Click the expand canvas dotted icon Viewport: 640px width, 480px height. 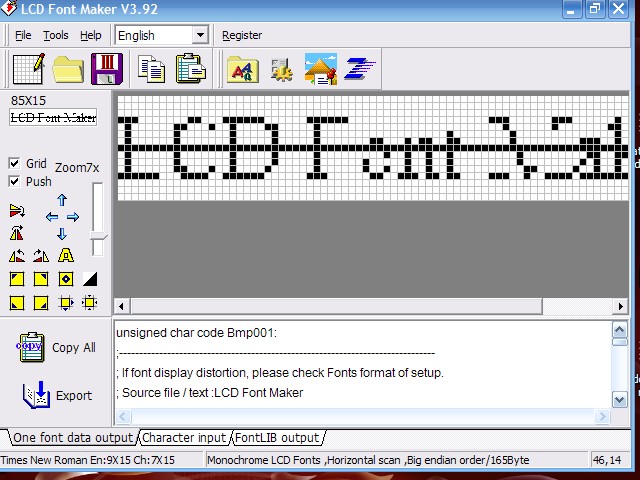tap(90, 303)
